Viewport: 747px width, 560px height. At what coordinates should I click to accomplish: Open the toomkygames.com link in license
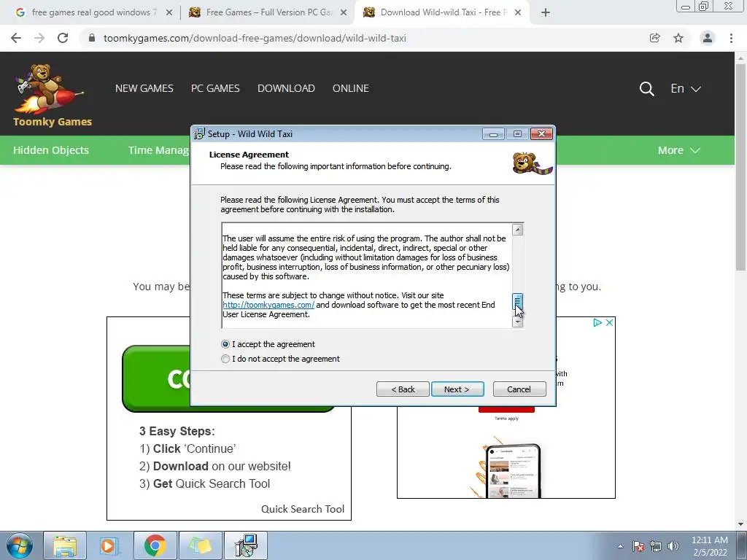[268, 306]
